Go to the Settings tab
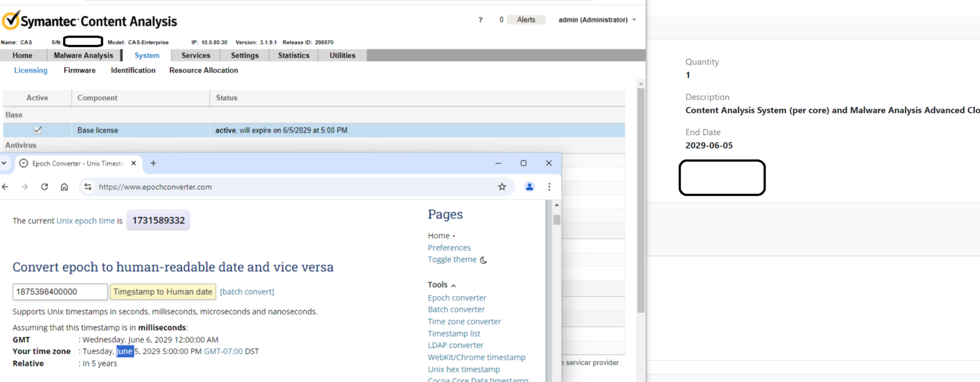This screenshot has height=382, width=980. [x=245, y=55]
